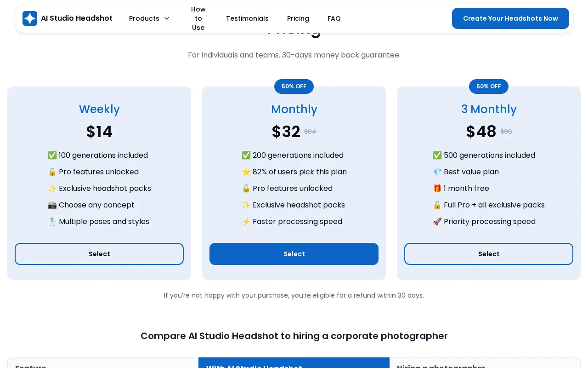The height and width of the screenshot is (368, 588).
Task: Open the Products menu
Action: click(x=149, y=18)
